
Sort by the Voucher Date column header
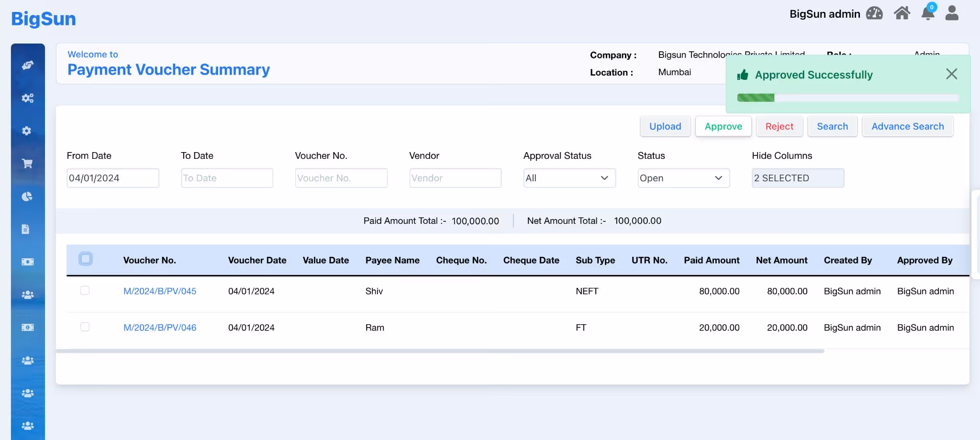coord(257,260)
